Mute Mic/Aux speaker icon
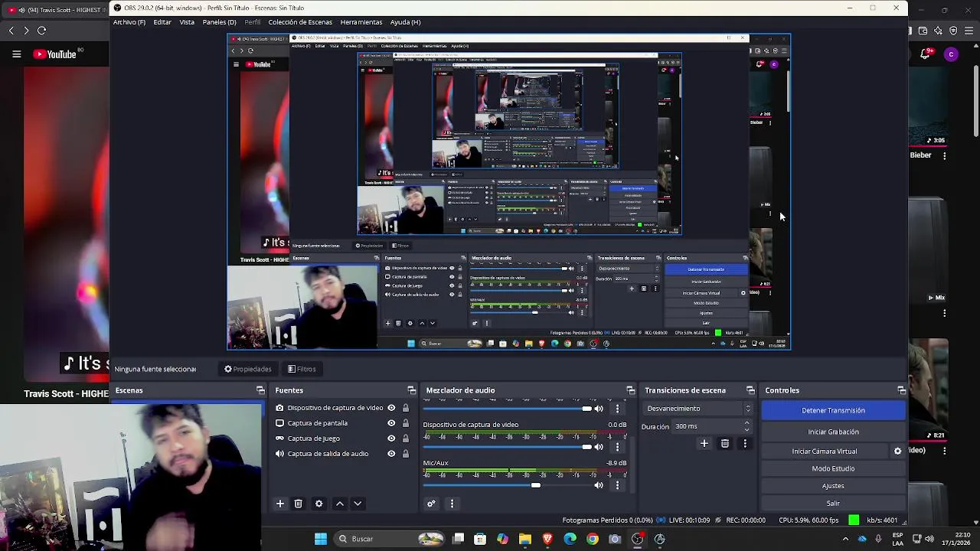980x551 pixels. click(x=599, y=485)
